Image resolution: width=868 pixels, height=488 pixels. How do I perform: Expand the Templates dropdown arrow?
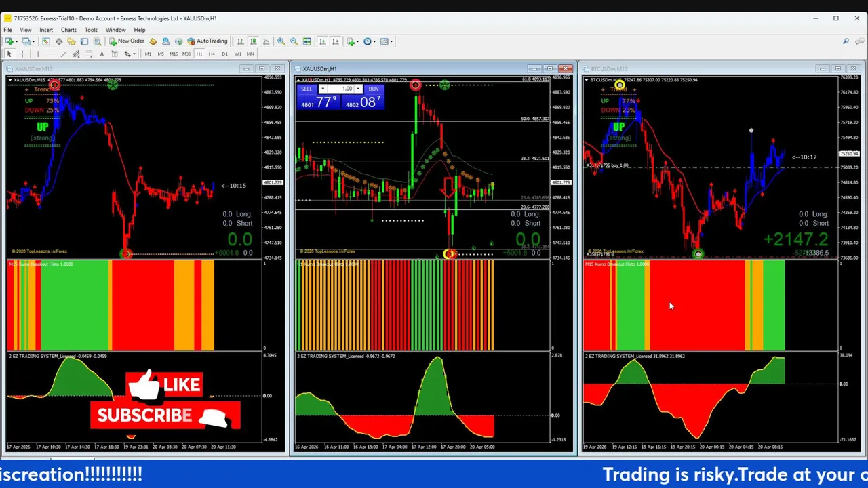391,41
